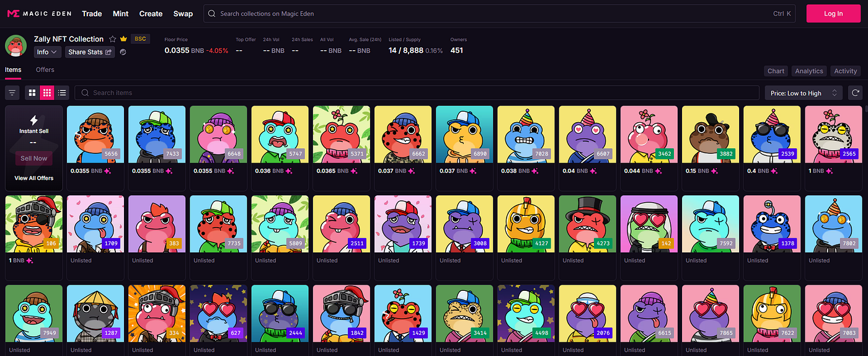Focus the Search items field
This screenshot has width=868, height=356.
click(x=417, y=93)
